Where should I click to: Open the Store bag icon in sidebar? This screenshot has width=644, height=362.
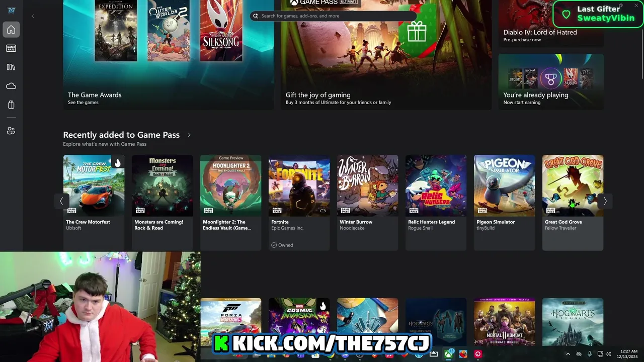(x=11, y=105)
